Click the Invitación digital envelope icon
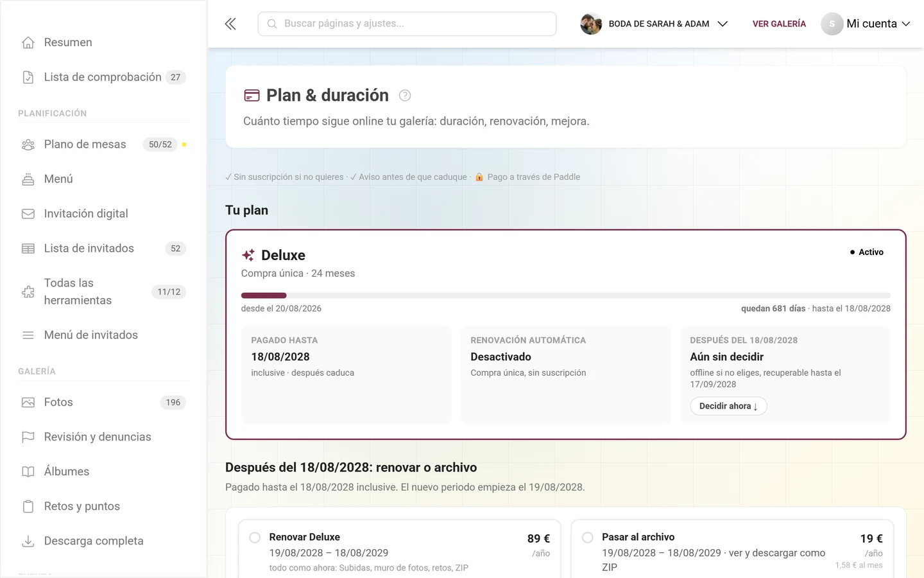The width and height of the screenshot is (924, 578). 28,214
